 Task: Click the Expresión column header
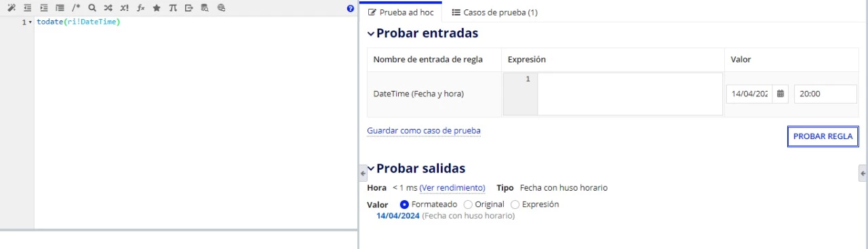click(527, 59)
